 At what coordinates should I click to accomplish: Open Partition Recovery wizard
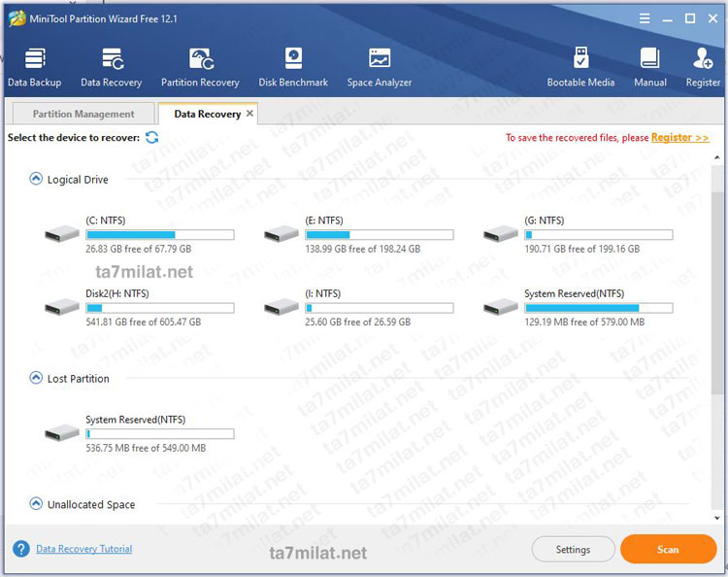200,67
